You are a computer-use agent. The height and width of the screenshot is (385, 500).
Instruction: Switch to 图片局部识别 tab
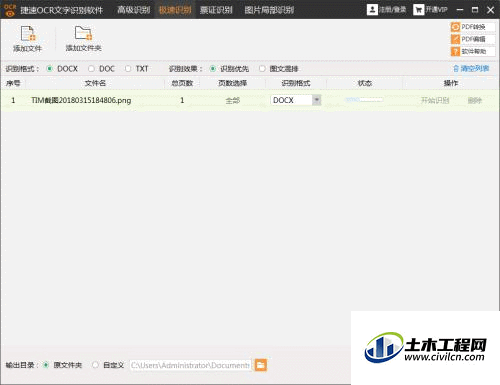[269, 10]
